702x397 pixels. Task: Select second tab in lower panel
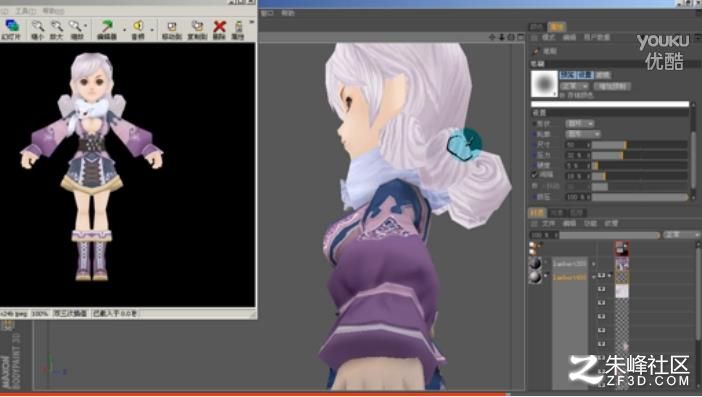pyautogui.click(x=556, y=213)
